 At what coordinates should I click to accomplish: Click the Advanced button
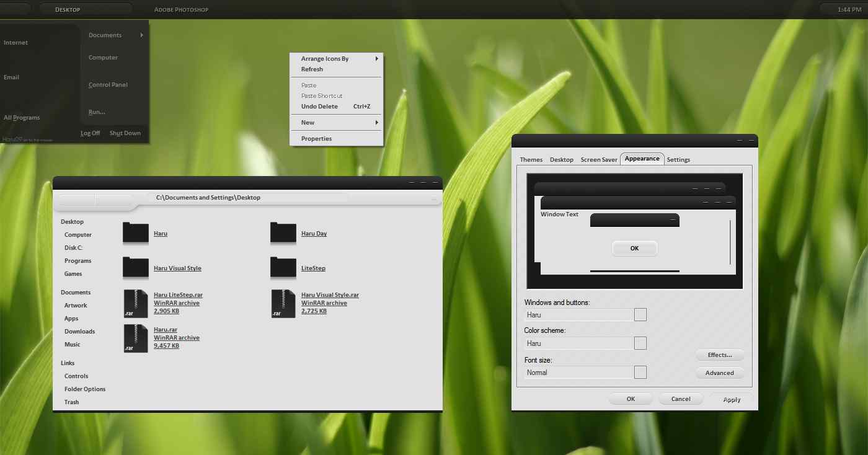(x=720, y=373)
